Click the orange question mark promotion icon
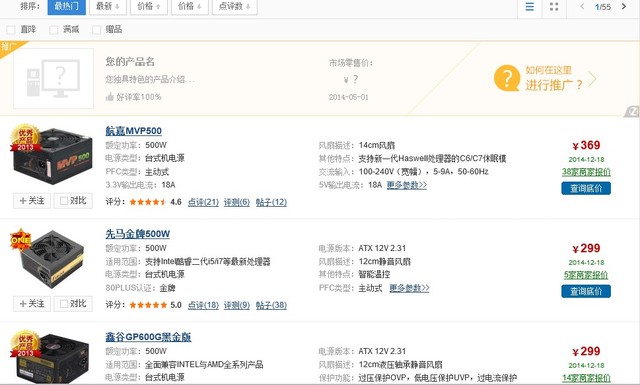Screen dimensions: 640x385 click(507, 78)
